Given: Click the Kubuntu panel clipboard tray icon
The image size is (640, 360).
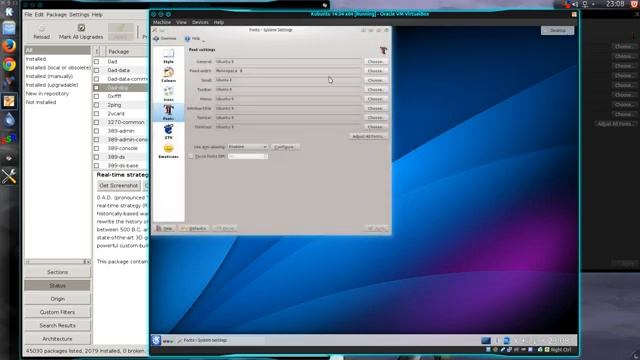Looking at the screenshot, I should pos(507,340).
